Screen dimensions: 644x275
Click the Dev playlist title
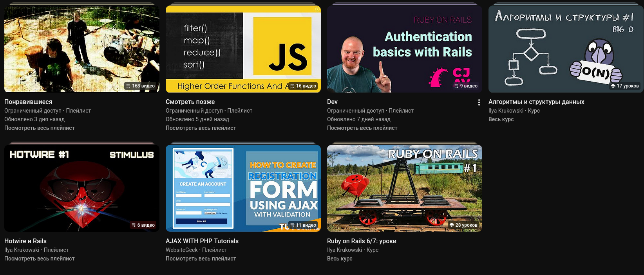[x=332, y=102]
